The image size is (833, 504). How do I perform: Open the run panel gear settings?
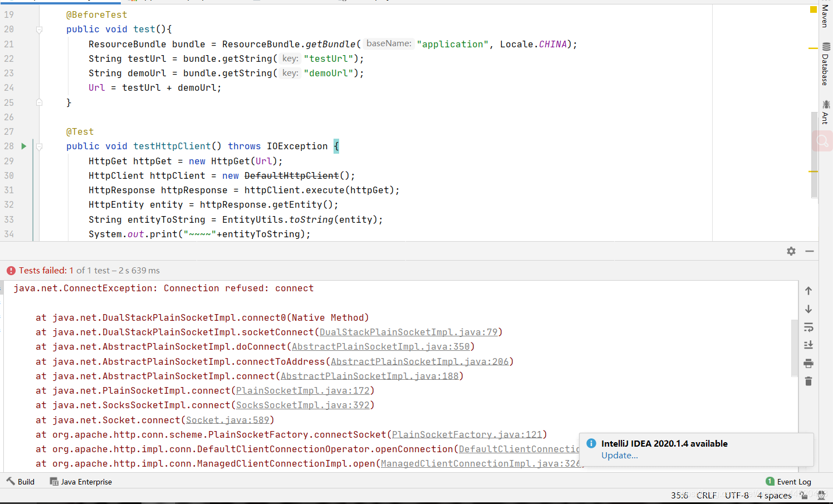[791, 251]
